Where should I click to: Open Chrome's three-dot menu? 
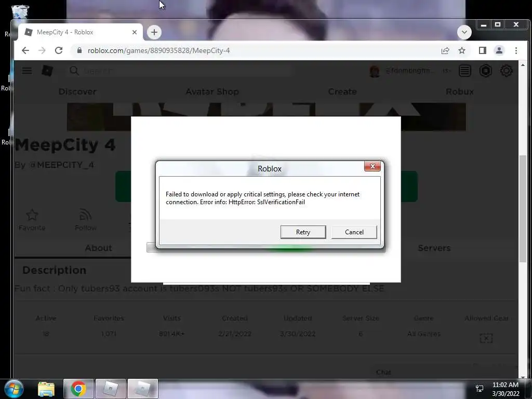click(516, 50)
